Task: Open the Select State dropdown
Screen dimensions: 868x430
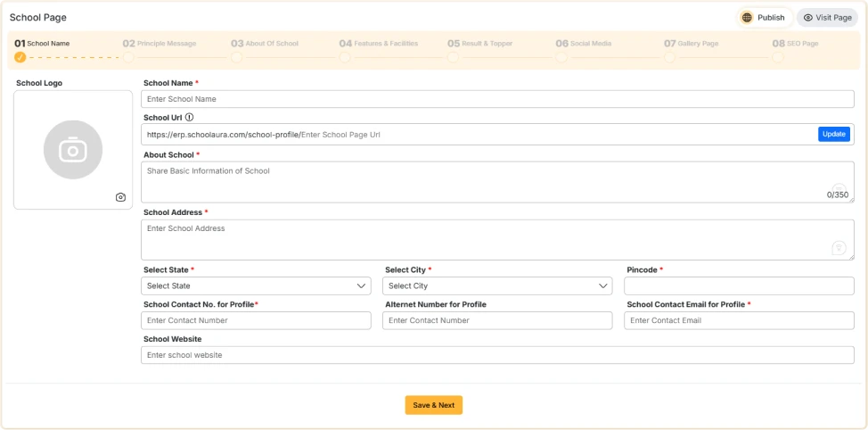Action: click(256, 286)
